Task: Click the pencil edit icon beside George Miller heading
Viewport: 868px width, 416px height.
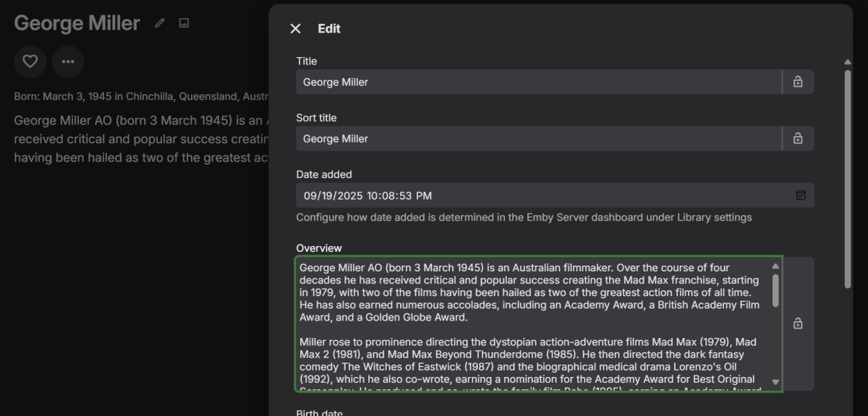Action: click(160, 23)
